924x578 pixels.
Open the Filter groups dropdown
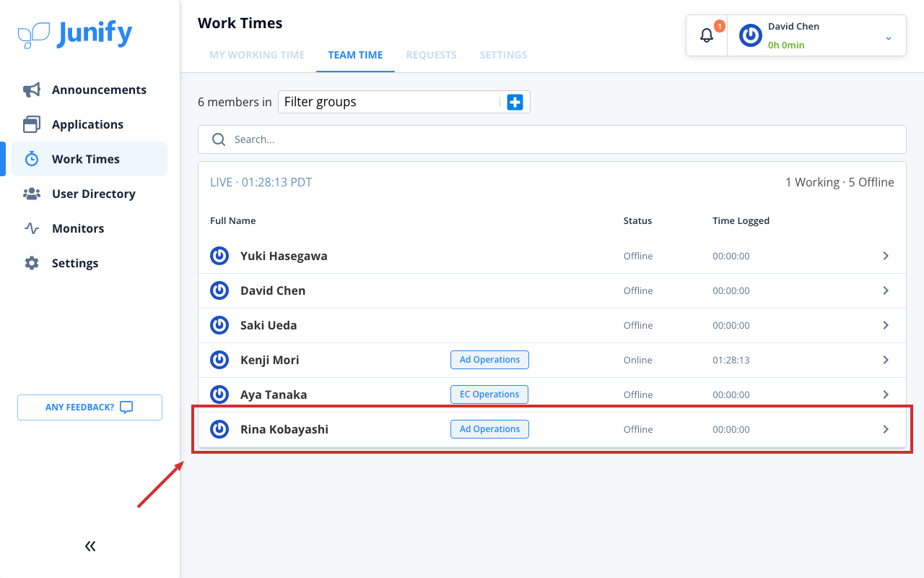[390, 102]
